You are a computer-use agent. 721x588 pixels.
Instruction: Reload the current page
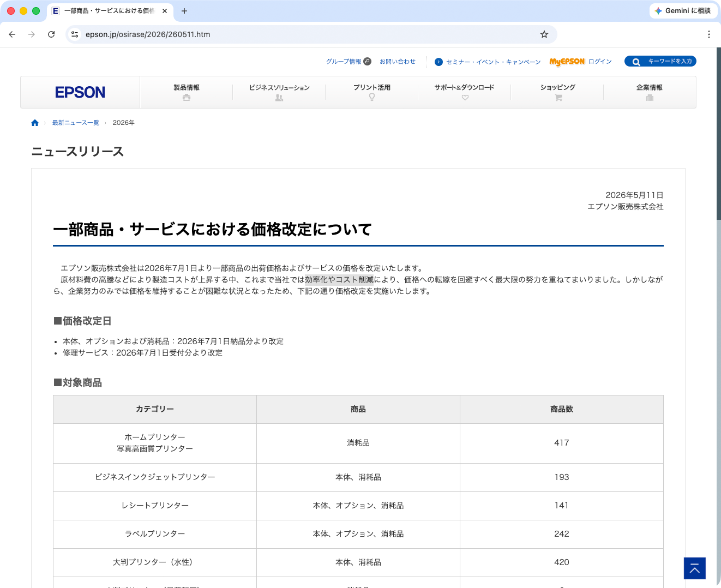[x=51, y=34]
